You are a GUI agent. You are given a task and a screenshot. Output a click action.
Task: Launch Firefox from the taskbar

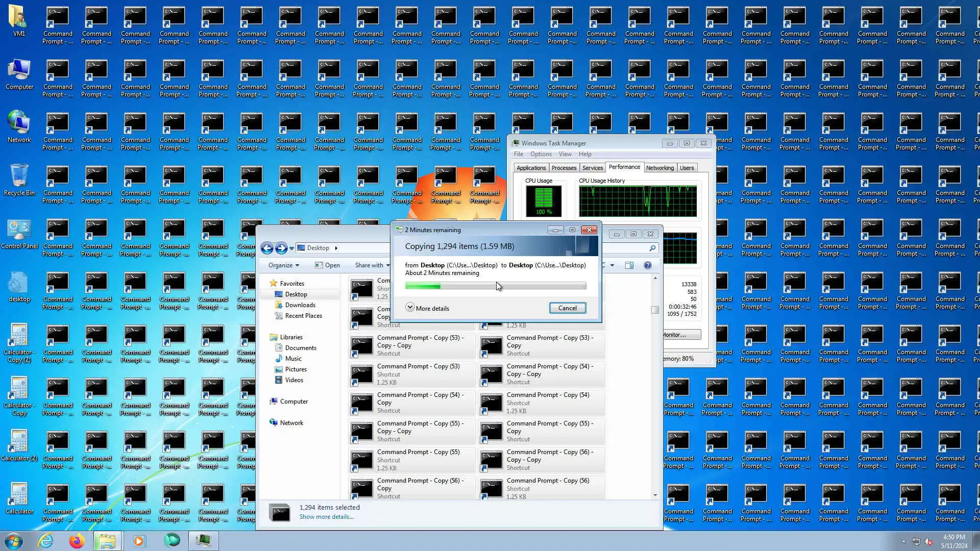77,541
